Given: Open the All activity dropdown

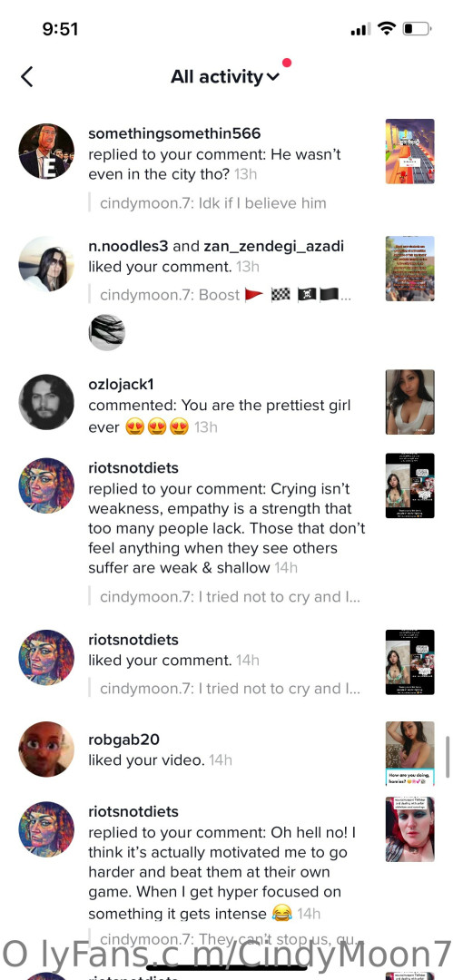Looking at the screenshot, I should (225, 77).
